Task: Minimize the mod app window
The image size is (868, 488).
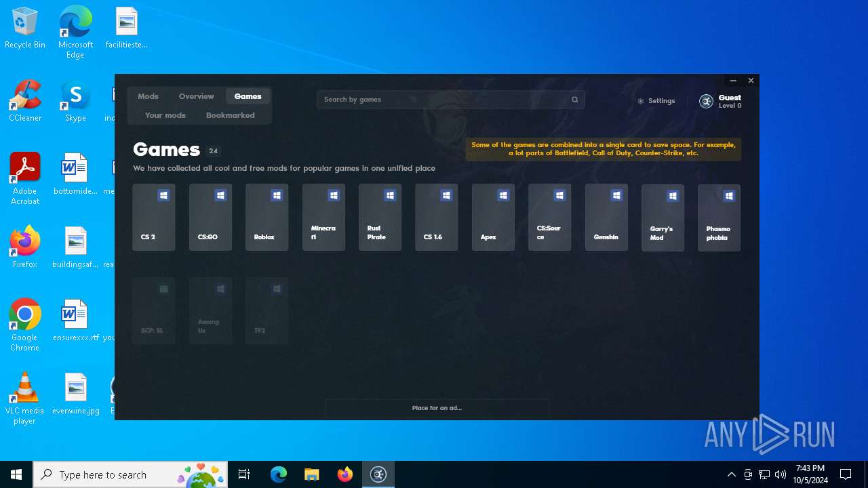Action: [733, 81]
